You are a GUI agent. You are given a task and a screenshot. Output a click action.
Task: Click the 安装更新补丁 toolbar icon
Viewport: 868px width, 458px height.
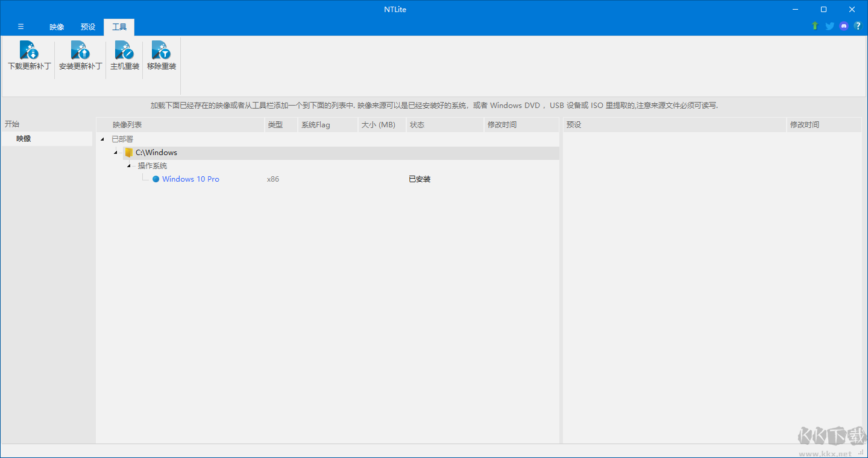[80, 50]
